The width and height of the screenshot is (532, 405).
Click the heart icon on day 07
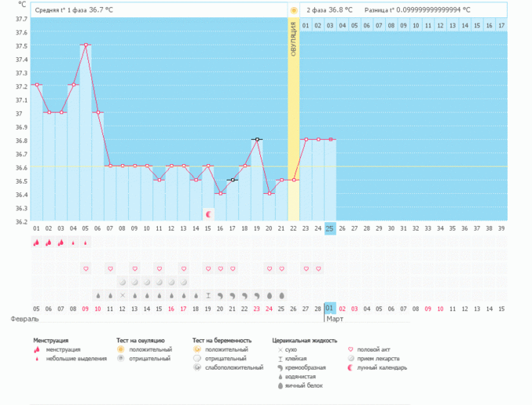[110, 268]
